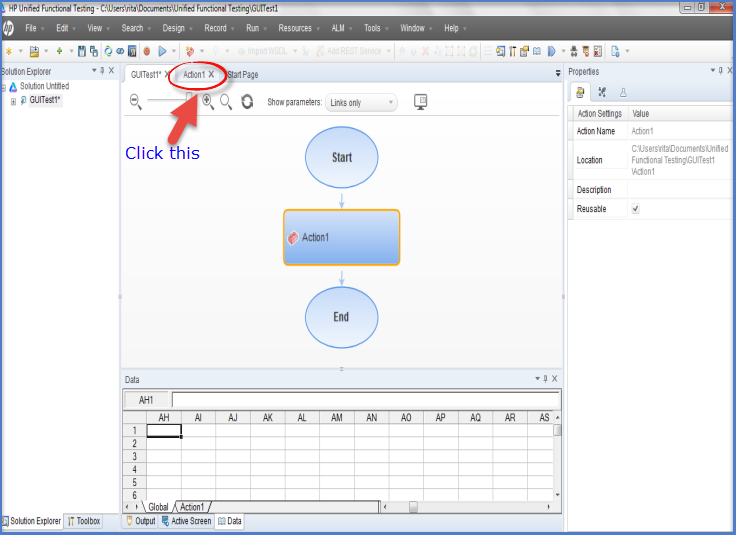
Task: Click the monitor display icon in canvas toolbar
Action: pos(420,102)
